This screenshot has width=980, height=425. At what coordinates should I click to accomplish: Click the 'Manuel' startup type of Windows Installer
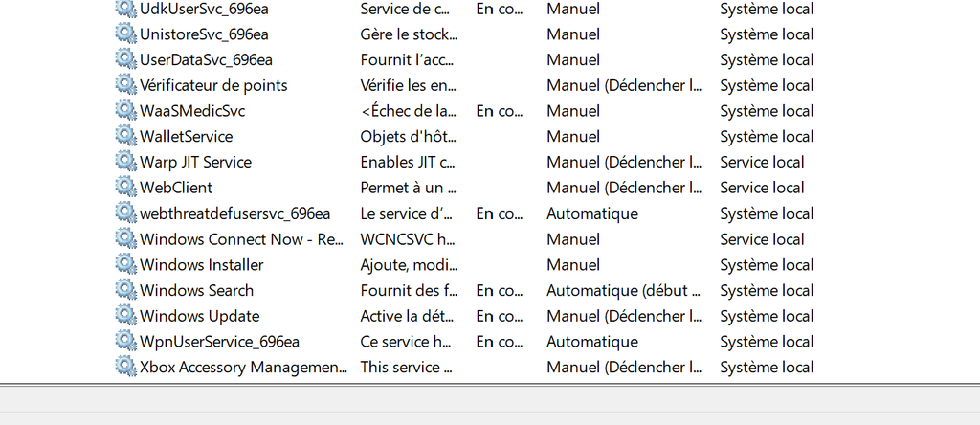(573, 265)
